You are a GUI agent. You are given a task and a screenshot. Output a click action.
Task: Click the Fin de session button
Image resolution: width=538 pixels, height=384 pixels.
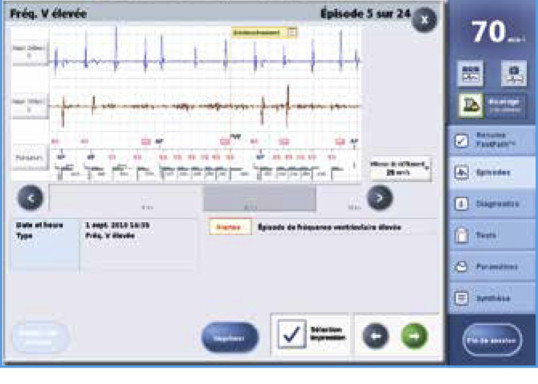pyautogui.click(x=492, y=340)
